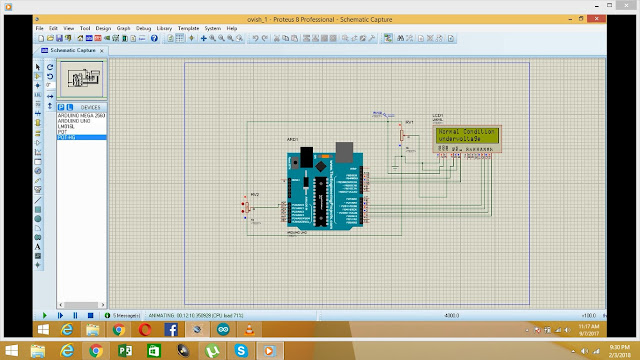Select the 2D circle drawing tool
The width and height of the screenshot is (640, 360).
pyautogui.click(x=38, y=219)
